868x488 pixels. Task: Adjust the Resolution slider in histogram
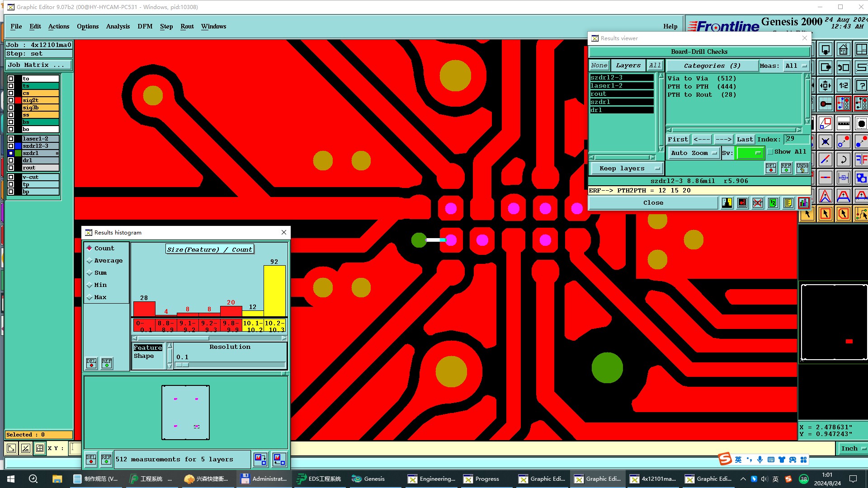tap(183, 365)
